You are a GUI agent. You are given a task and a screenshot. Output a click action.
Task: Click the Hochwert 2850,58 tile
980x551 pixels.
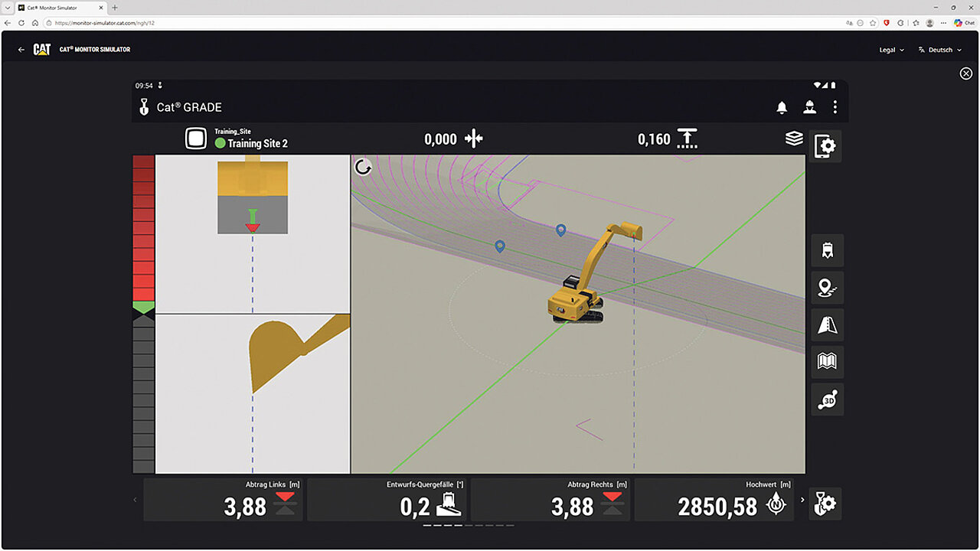click(x=714, y=500)
